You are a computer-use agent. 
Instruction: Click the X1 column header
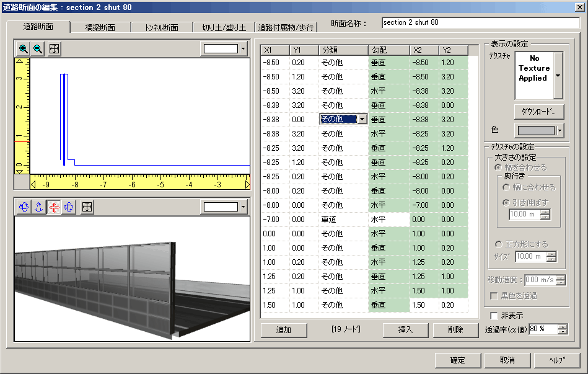(275, 50)
